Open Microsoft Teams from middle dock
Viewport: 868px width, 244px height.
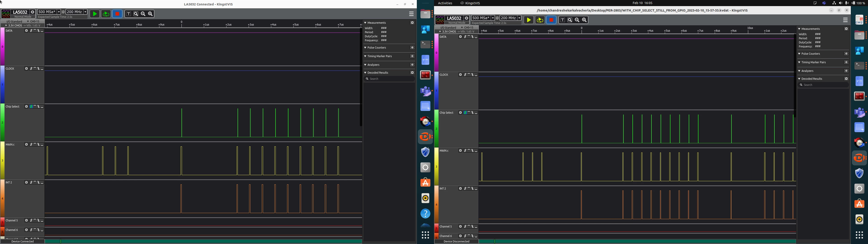(426, 91)
